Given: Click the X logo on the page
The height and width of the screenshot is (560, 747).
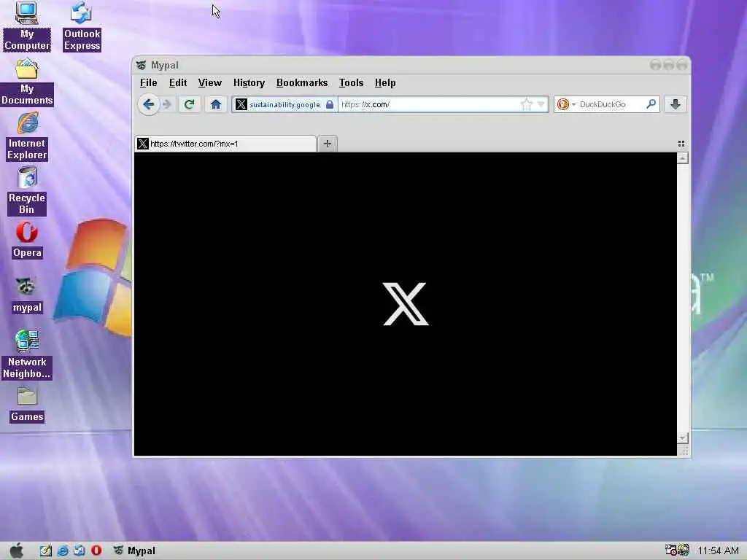Looking at the screenshot, I should point(406,304).
